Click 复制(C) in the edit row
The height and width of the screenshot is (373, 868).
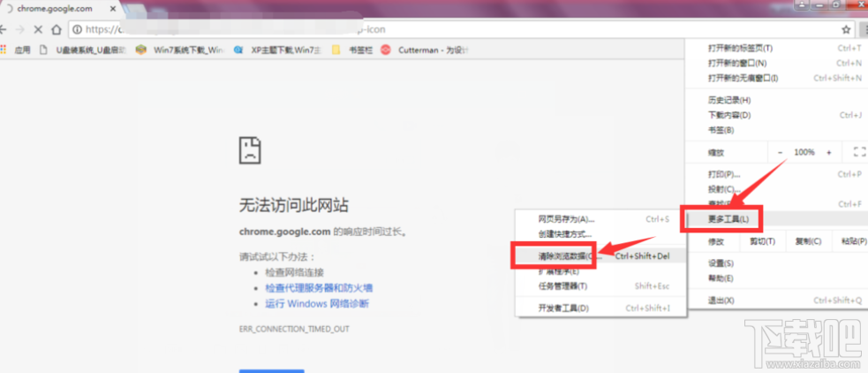point(808,241)
